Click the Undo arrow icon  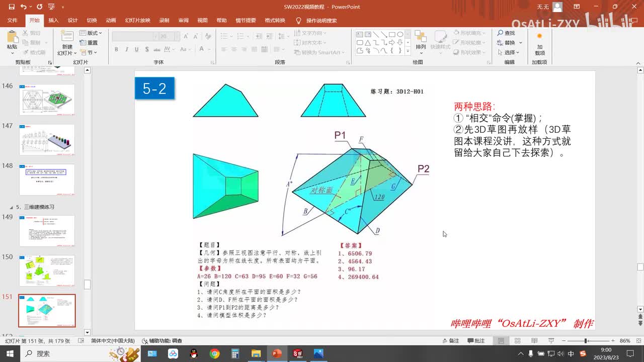[23, 7]
